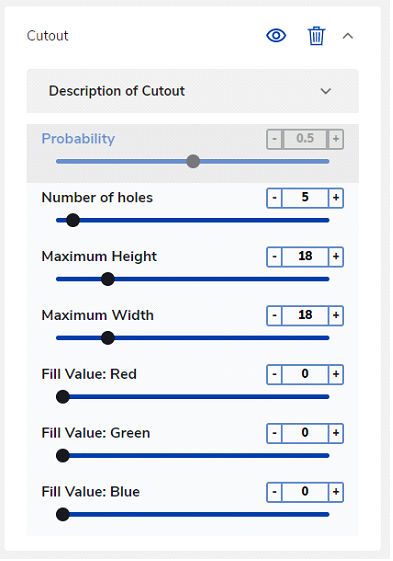Collapse the Cutout panel chevron
The height and width of the screenshot is (561, 393).
pos(348,36)
